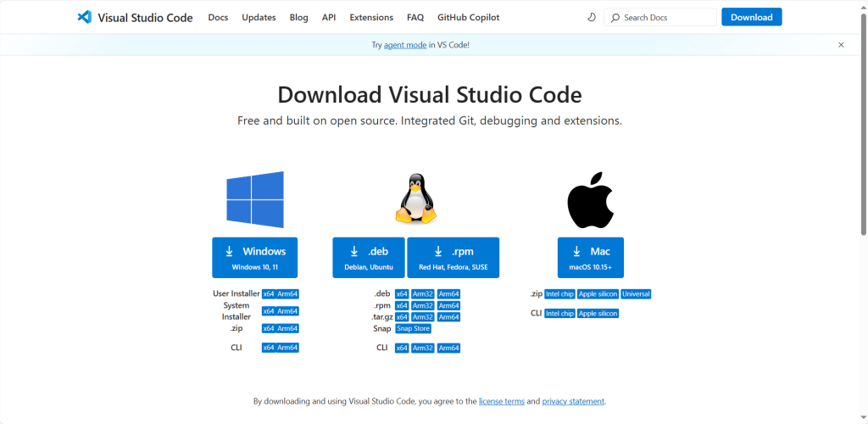Open the GitHub Copilot navigation link
This screenshot has height=424, width=868.
tap(468, 18)
